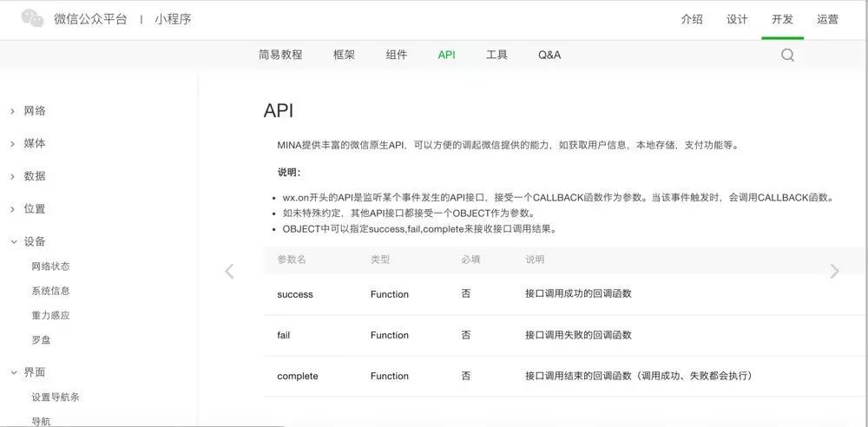Go to previous slide arrow
The height and width of the screenshot is (427, 868).
(x=229, y=271)
